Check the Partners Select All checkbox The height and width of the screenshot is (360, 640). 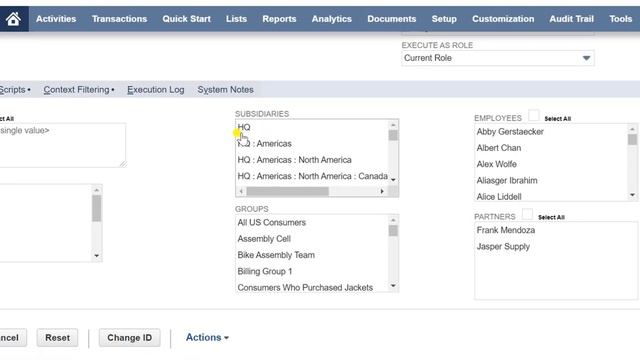(527, 214)
